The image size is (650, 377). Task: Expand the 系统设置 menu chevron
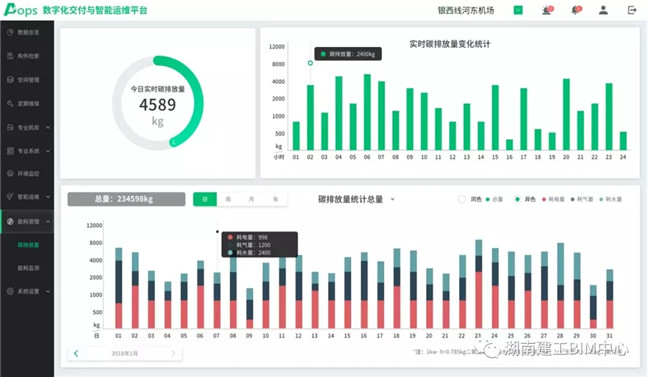[x=48, y=291]
